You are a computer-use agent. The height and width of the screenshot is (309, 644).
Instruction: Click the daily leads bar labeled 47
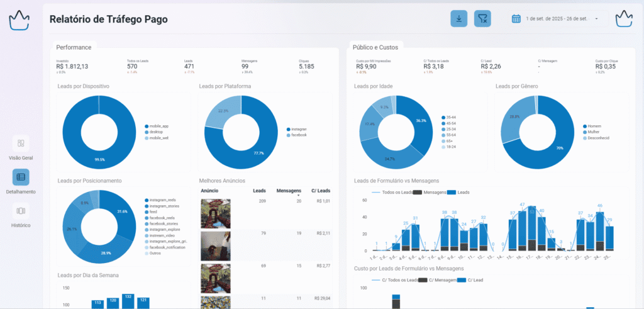click(522, 230)
